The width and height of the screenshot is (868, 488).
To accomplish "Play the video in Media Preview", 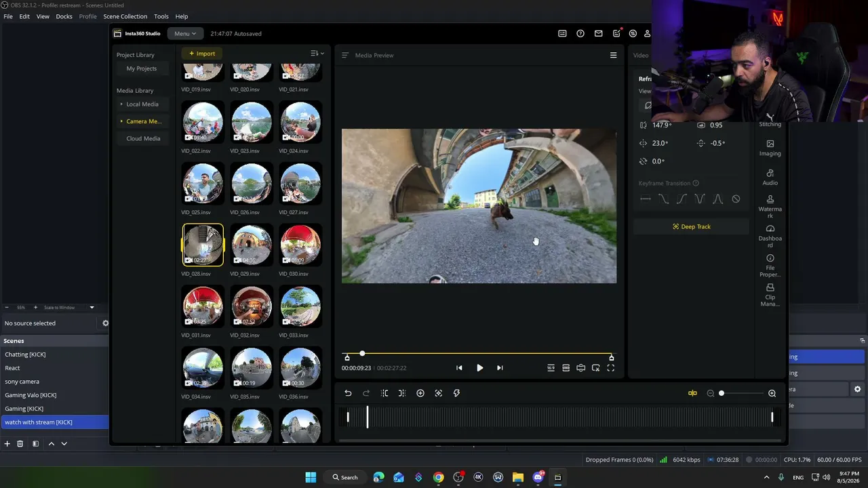I will pyautogui.click(x=479, y=368).
